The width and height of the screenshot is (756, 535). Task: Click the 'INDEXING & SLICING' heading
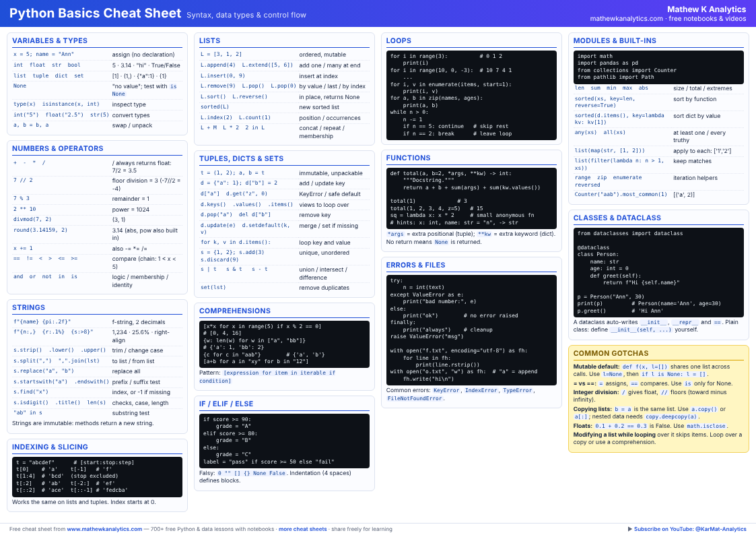point(50,447)
